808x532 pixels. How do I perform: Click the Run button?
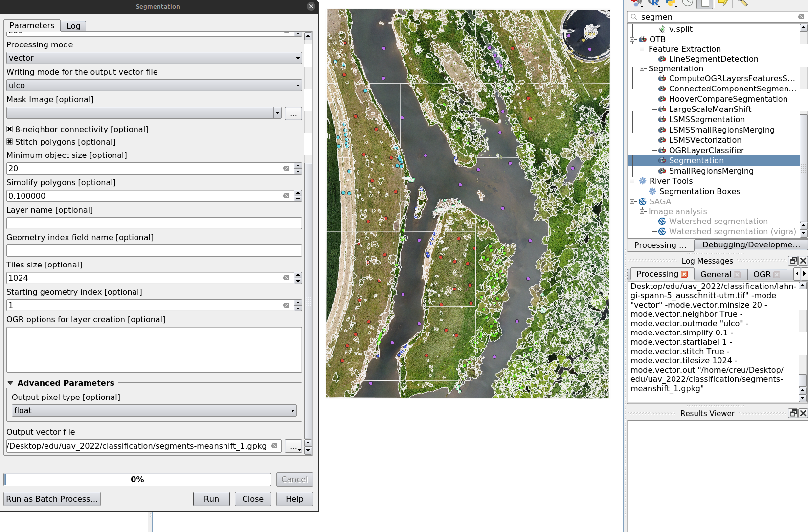point(211,499)
